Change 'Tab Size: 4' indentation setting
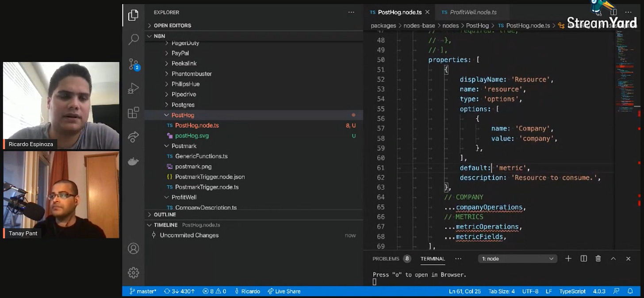644x298 pixels. 502,291
